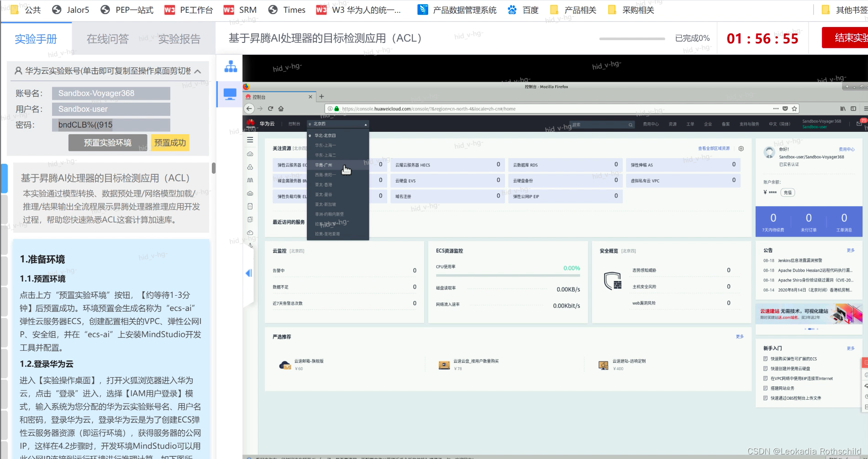Open the Sandbox-Voyager368 account menu

click(x=821, y=124)
